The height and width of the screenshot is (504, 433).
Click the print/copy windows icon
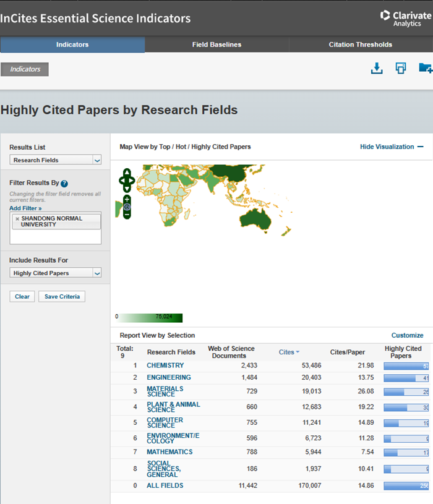(x=401, y=69)
